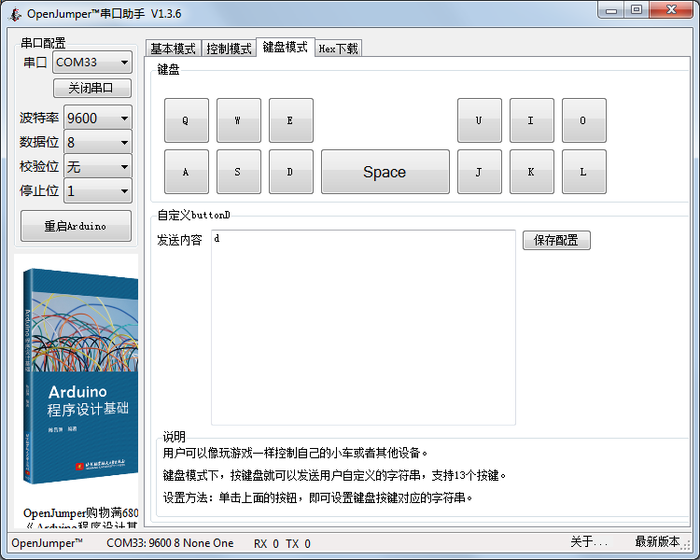Open the 校验位 无 dropdown
Screen dimensions: 700x560
click(98, 167)
